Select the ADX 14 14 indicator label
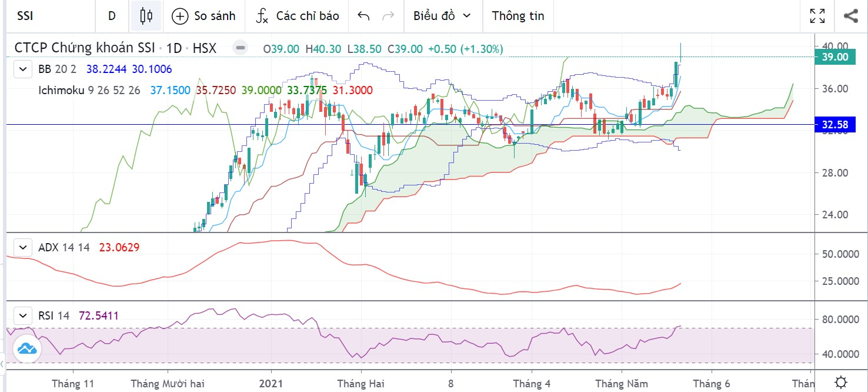Image resolution: width=868 pixels, height=392 pixels. click(64, 247)
